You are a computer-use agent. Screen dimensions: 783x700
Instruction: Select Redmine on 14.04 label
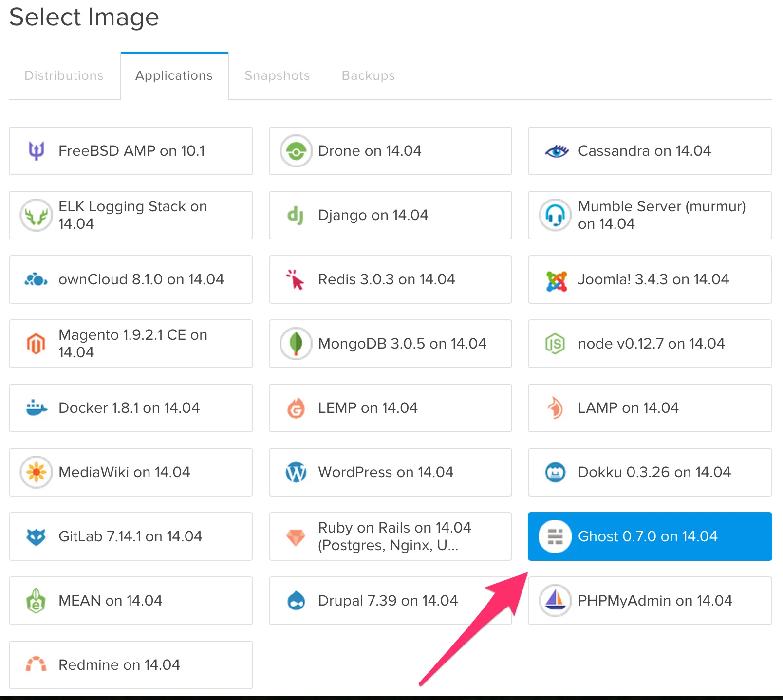(119, 665)
